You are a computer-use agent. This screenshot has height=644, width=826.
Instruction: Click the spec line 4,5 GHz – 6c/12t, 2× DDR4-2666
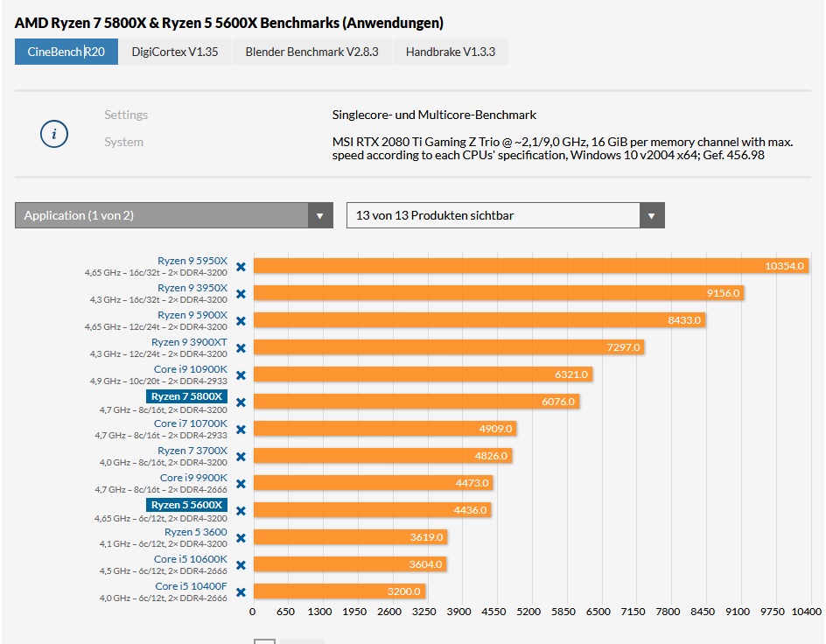[164, 570]
